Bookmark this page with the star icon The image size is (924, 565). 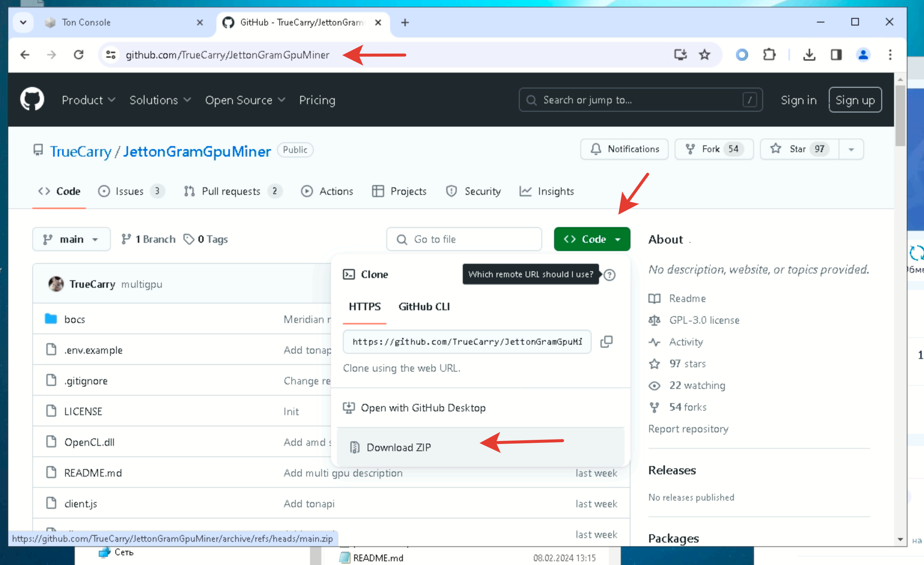pos(704,55)
